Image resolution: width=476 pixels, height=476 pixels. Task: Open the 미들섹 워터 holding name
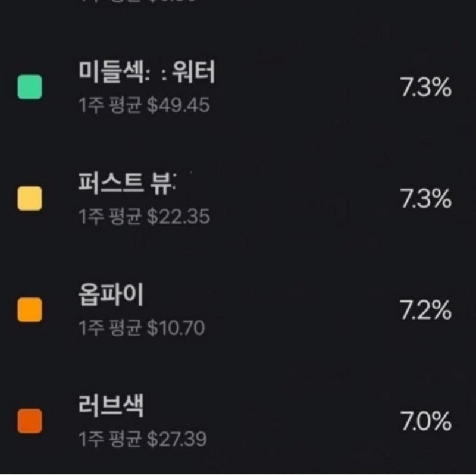coord(146,74)
